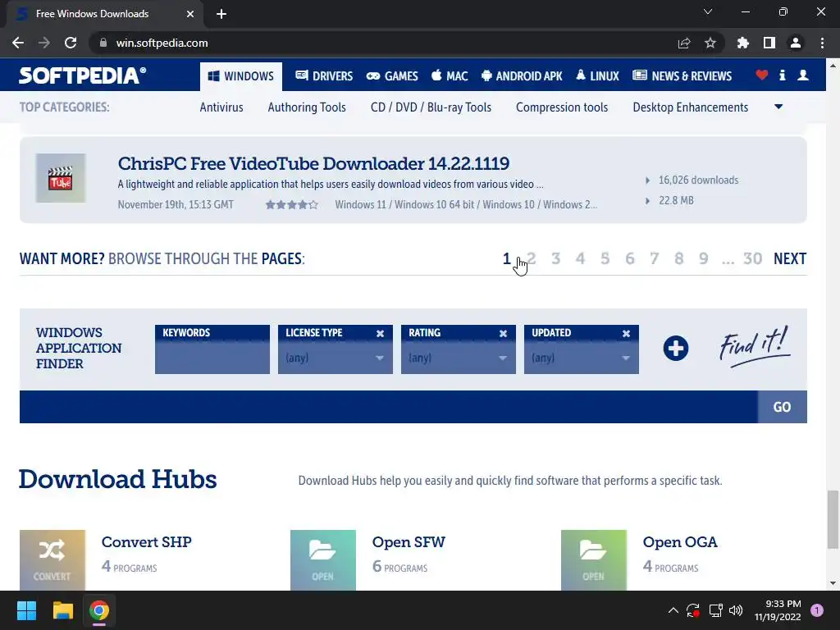
Task: Click the address bar URL
Action: pyautogui.click(x=162, y=43)
